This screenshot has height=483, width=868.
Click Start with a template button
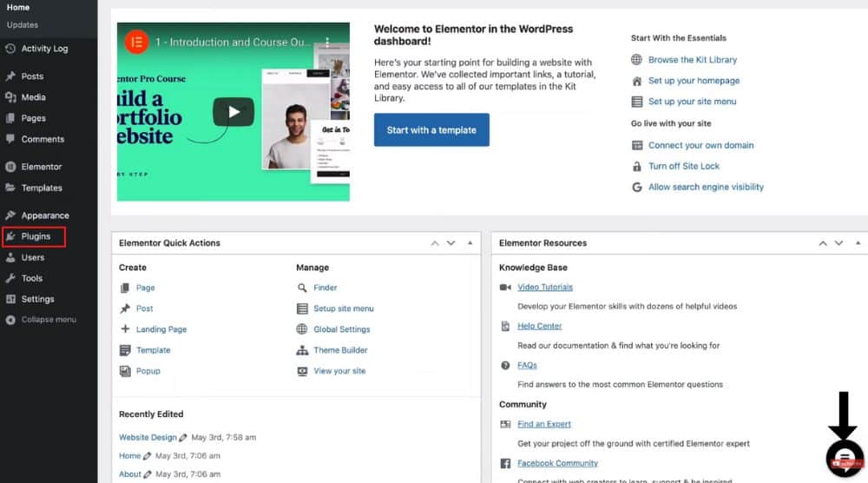431,130
